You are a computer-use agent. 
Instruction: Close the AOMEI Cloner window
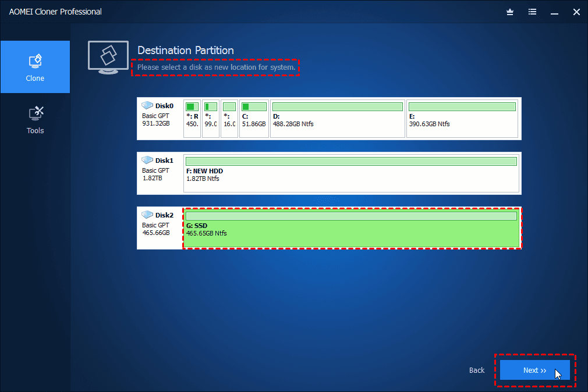coord(576,12)
